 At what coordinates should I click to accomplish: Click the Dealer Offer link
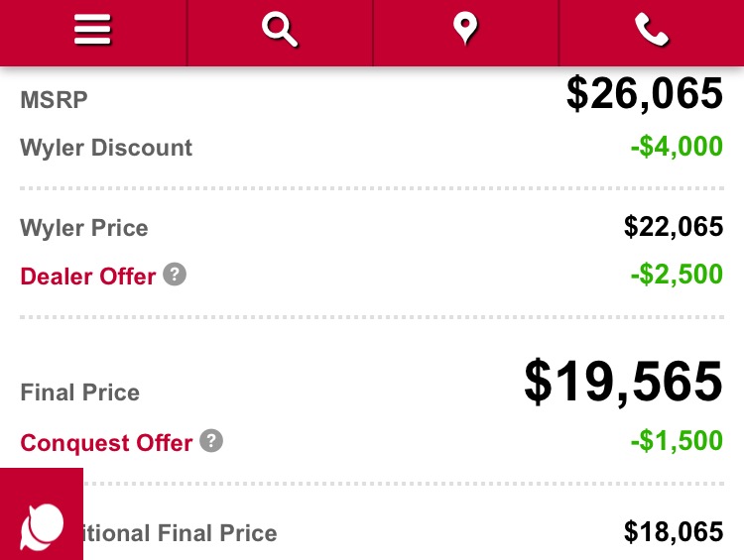tap(87, 277)
